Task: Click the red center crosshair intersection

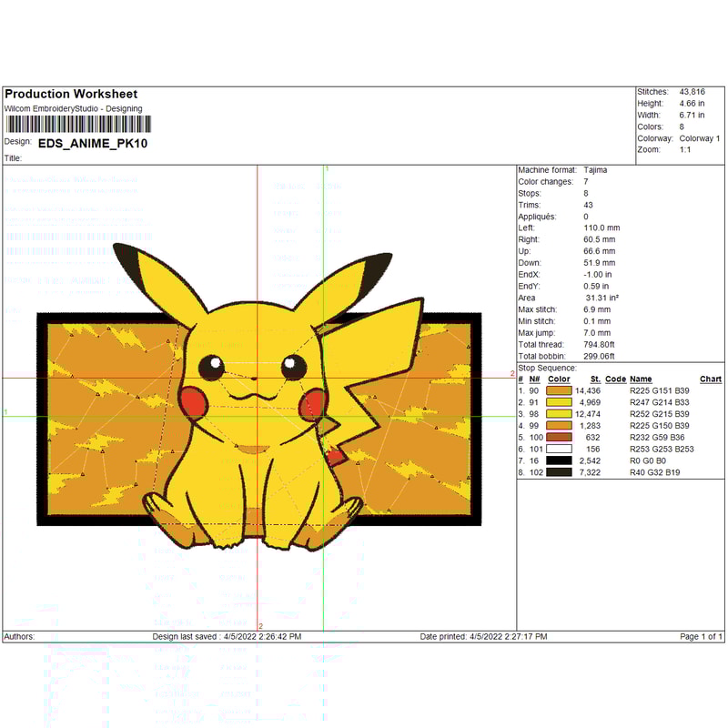Action: (258, 378)
